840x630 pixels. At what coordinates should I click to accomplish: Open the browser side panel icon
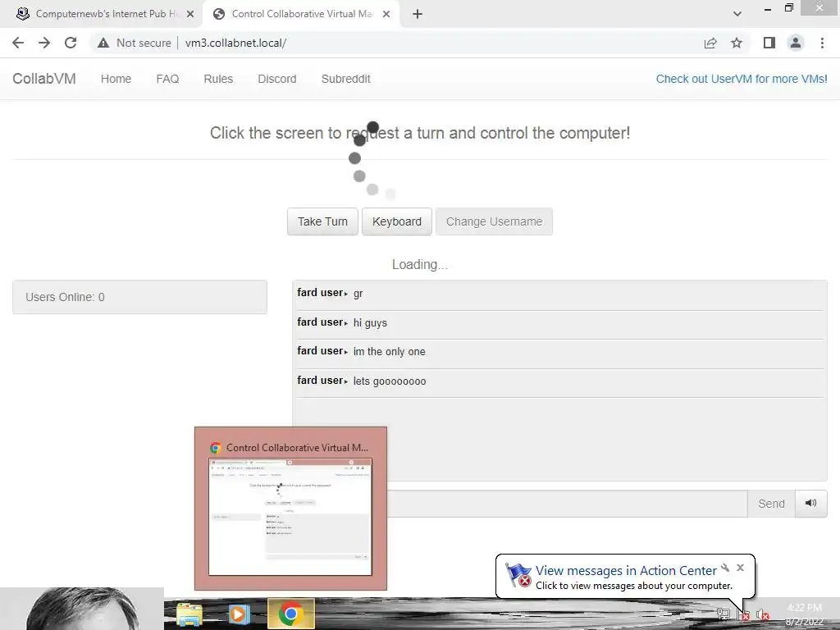pyautogui.click(x=769, y=43)
